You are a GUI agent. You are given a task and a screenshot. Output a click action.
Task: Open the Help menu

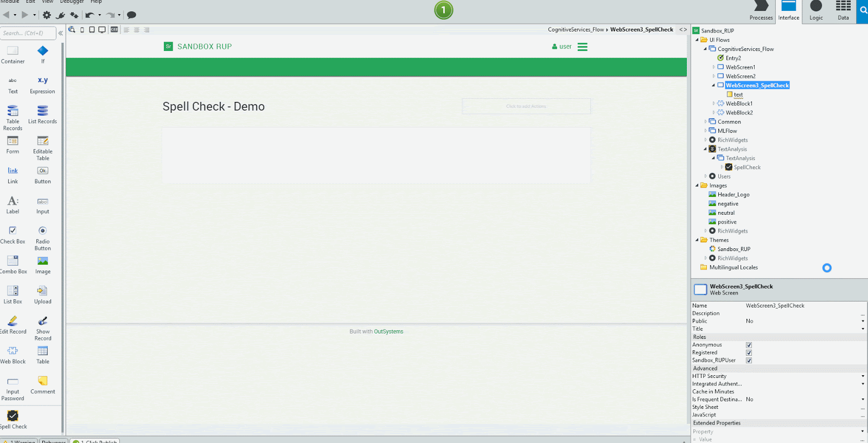(x=96, y=2)
